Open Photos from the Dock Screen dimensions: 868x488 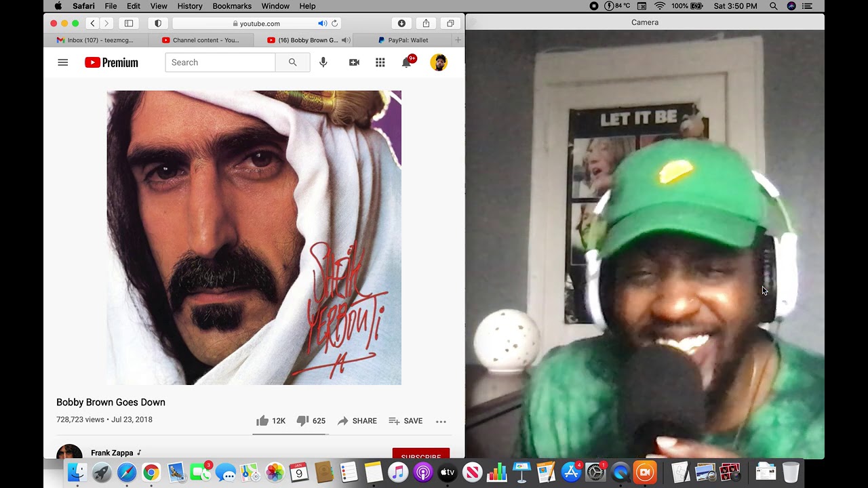tap(275, 472)
